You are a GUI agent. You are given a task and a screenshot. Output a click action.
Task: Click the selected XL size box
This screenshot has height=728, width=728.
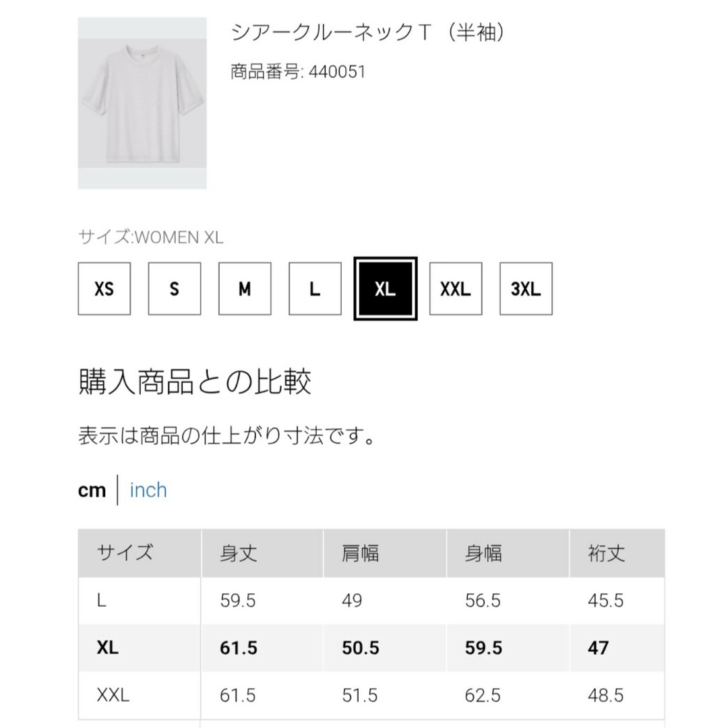(386, 289)
